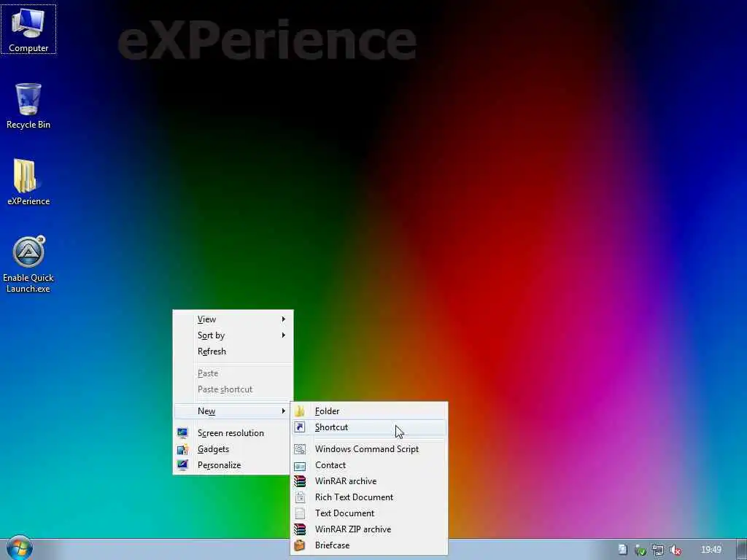Open the Windows Start menu orb
The width and height of the screenshot is (747, 560).
click(x=19, y=548)
